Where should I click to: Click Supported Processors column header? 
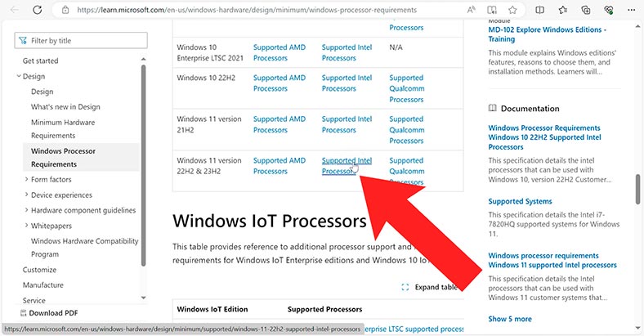click(x=325, y=309)
